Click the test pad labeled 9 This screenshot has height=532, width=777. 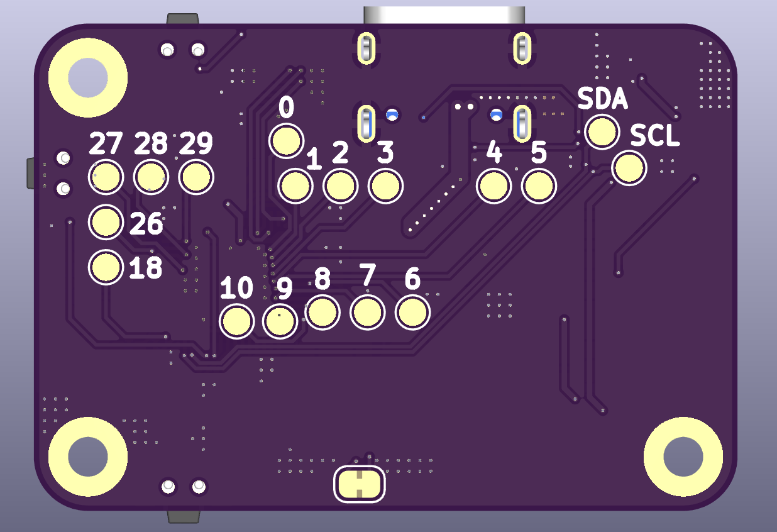point(280,321)
